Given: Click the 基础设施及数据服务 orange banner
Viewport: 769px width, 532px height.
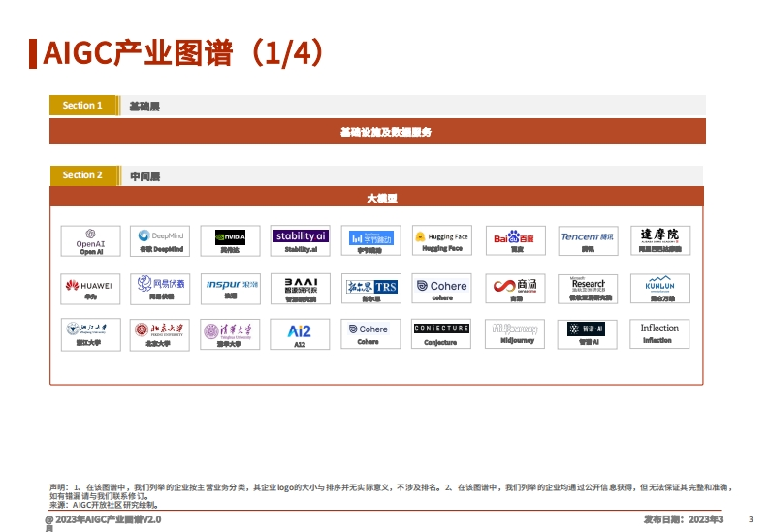Looking at the screenshot, I should 377,131.
